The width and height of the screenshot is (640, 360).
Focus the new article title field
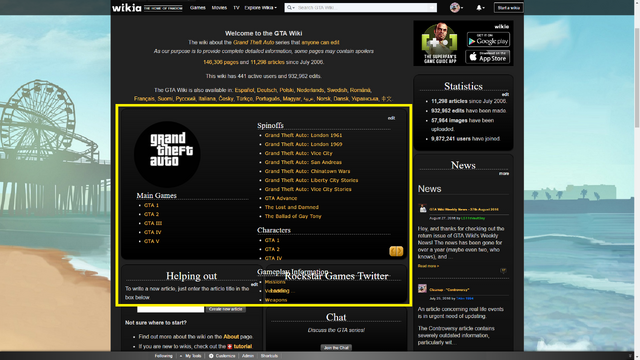(x=171, y=309)
